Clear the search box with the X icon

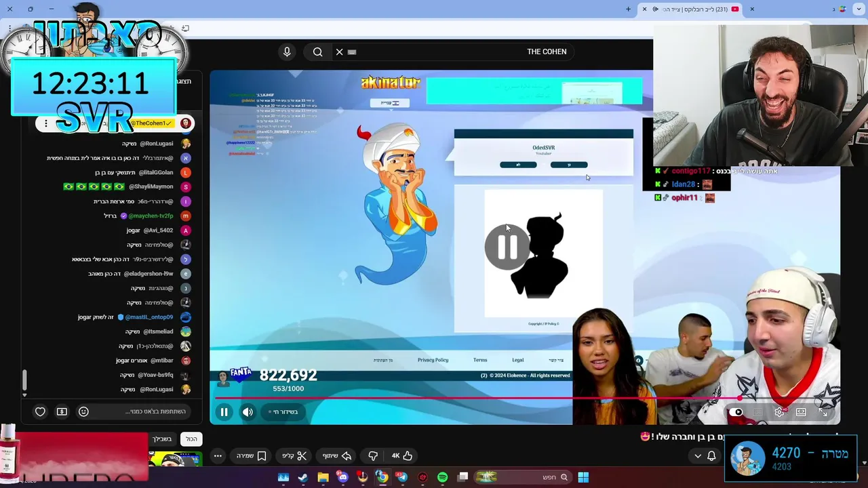click(x=339, y=52)
